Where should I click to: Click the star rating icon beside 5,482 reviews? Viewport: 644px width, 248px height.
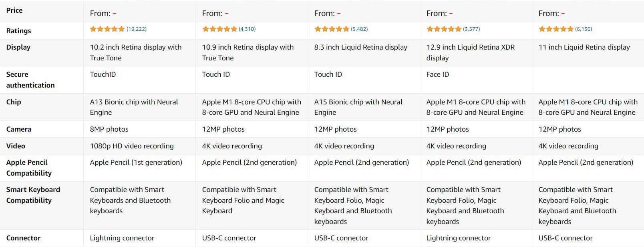coord(332,29)
